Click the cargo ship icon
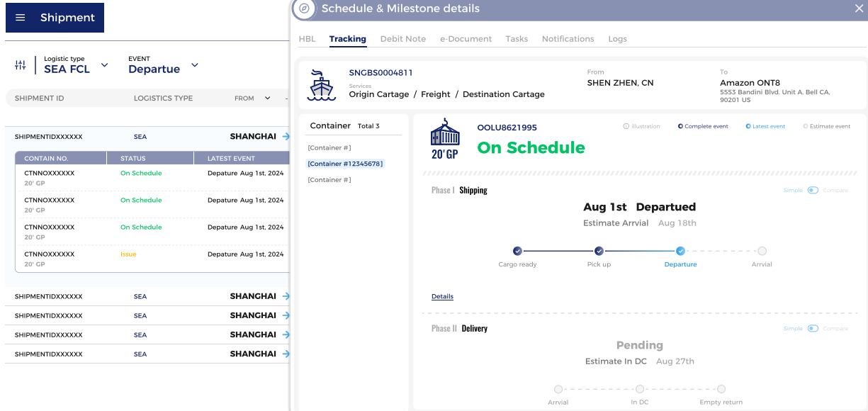 pyautogui.click(x=322, y=85)
